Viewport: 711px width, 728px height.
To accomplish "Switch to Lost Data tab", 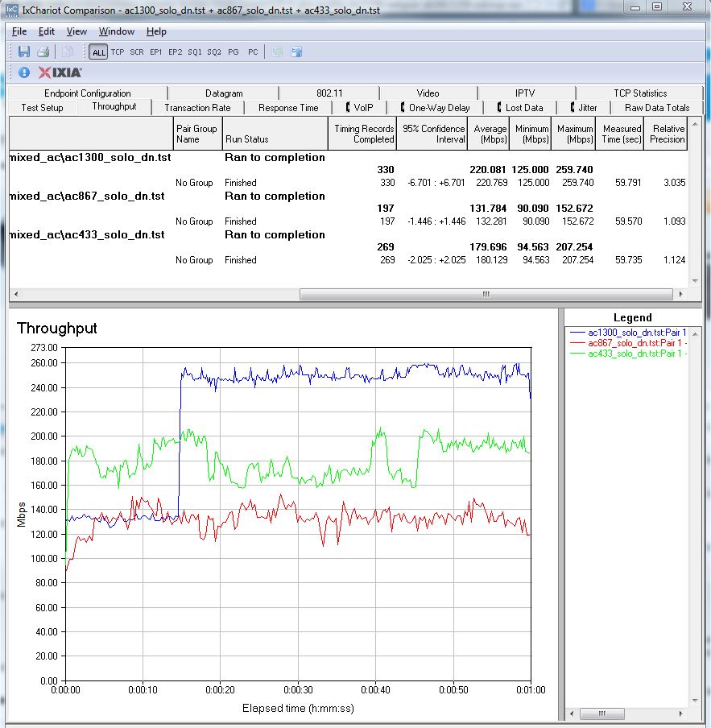I will [520, 108].
